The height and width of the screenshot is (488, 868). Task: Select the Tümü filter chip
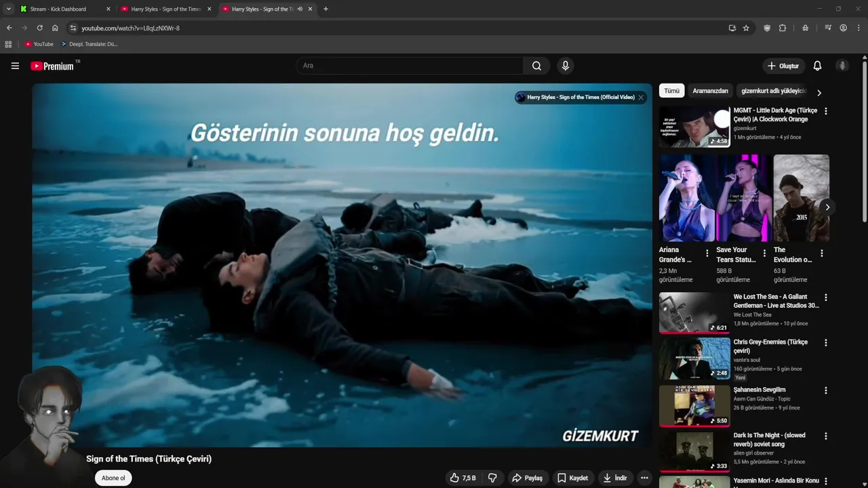pos(671,91)
